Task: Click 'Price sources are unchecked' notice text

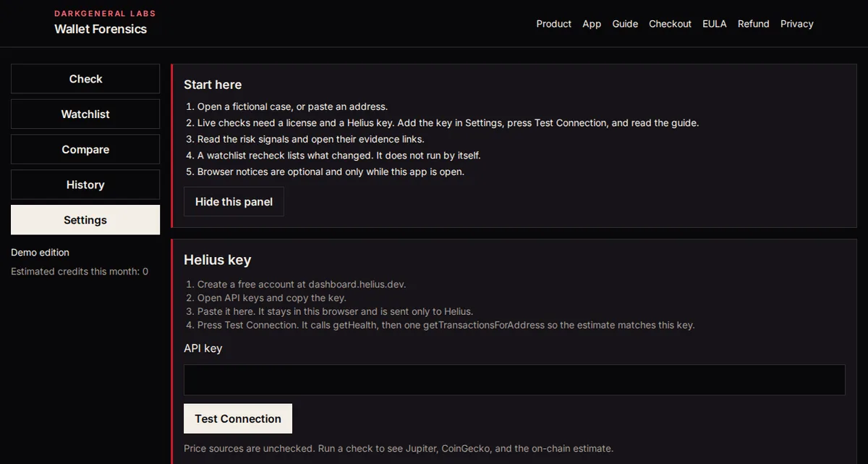Action: click(399, 449)
